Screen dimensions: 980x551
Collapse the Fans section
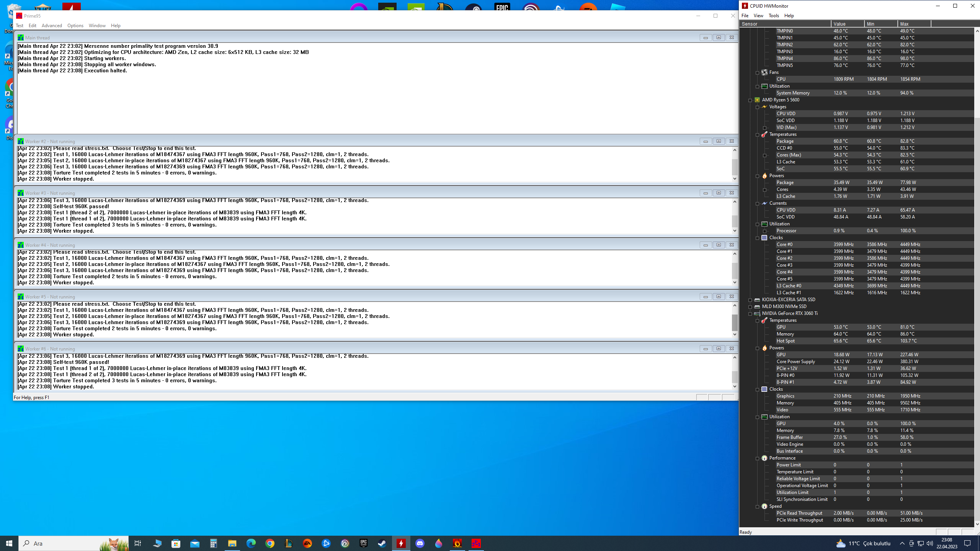tap(757, 73)
